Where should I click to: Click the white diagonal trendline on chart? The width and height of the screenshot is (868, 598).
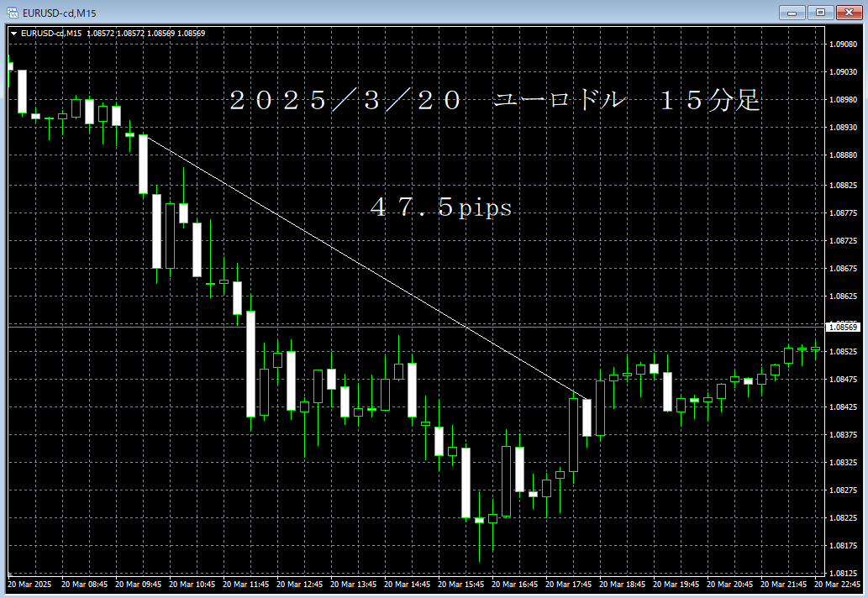click(x=366, y=266)
